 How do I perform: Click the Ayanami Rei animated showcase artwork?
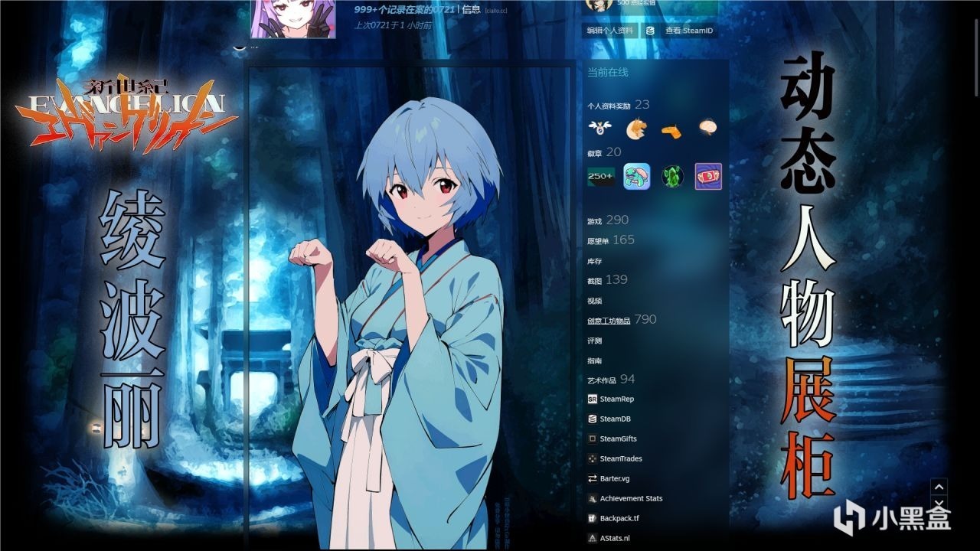(x=410, y=308)
